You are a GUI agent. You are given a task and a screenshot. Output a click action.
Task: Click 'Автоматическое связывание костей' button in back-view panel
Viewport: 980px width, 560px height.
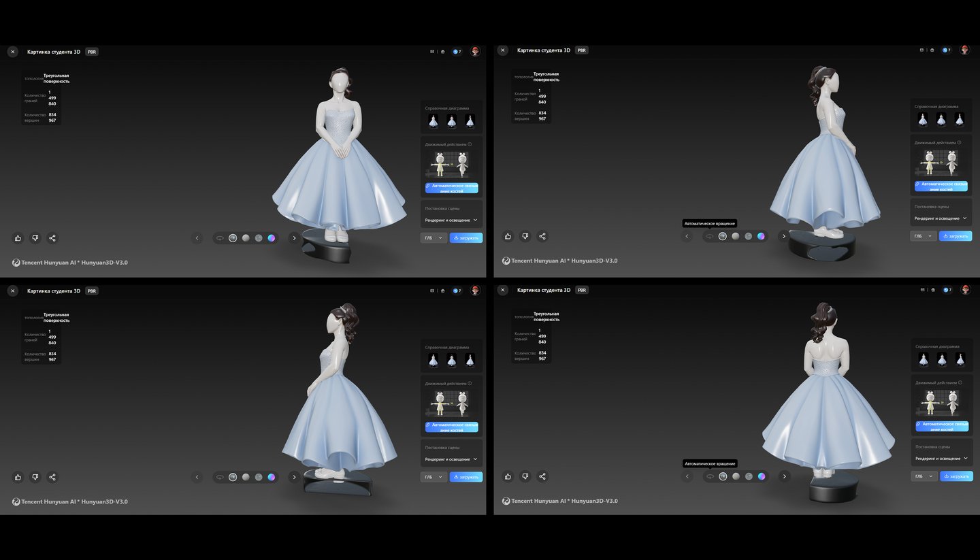942,427
